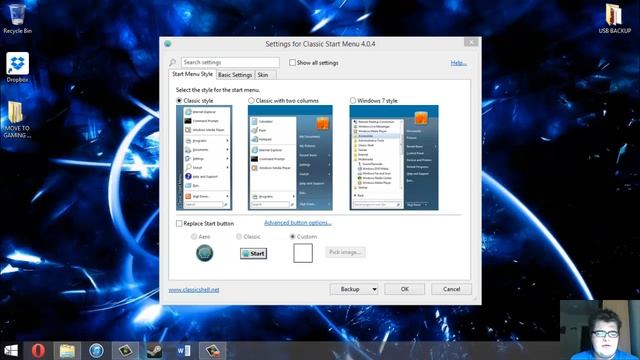Image resolution: width=640 pixels, height=360 pixels.
Task: Open Microsoft Word from the taskbar
Action: pos(184,351)
